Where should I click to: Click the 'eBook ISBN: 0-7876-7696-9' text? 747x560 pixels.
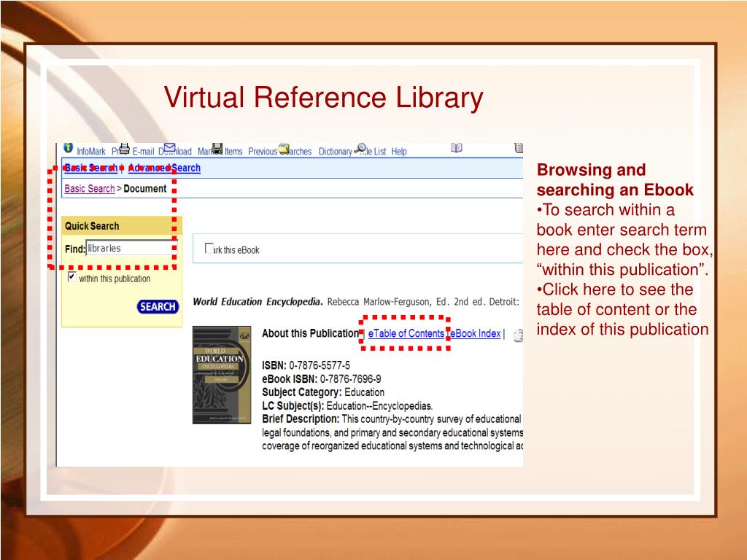[322, 379]
